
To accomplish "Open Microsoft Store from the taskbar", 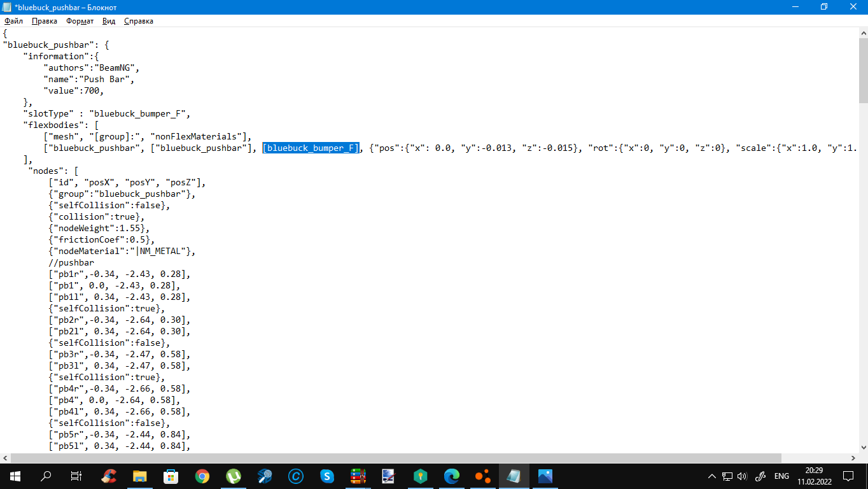I will tap(171, 476).
